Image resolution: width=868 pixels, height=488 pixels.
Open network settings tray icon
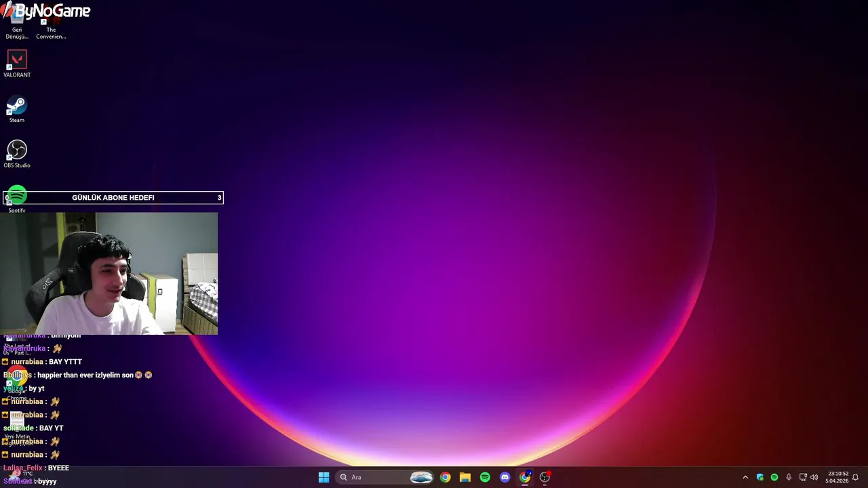coord(803,477)
